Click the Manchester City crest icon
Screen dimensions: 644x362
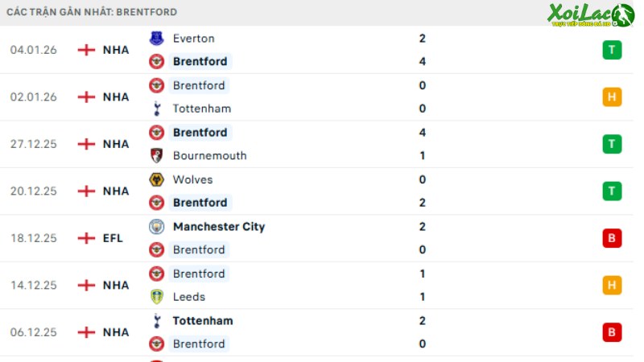(x=156, y=227)
